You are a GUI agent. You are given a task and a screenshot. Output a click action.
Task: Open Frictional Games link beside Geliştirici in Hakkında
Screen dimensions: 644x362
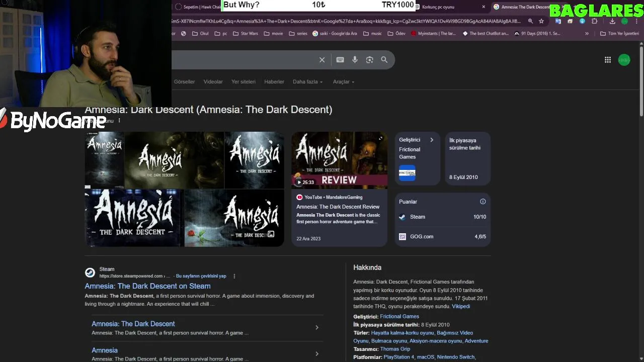coord(399,316)
